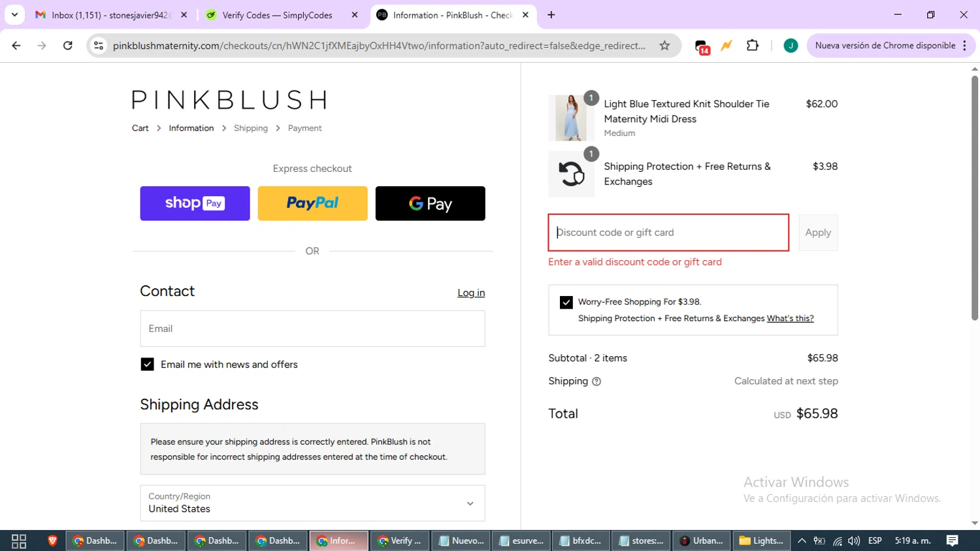
Task: Open the extension with red 14 badge
Action: click(x=702, y=46)
